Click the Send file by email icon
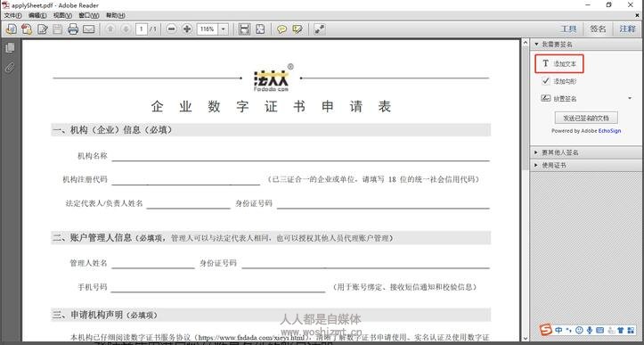 tap(89, 29)
